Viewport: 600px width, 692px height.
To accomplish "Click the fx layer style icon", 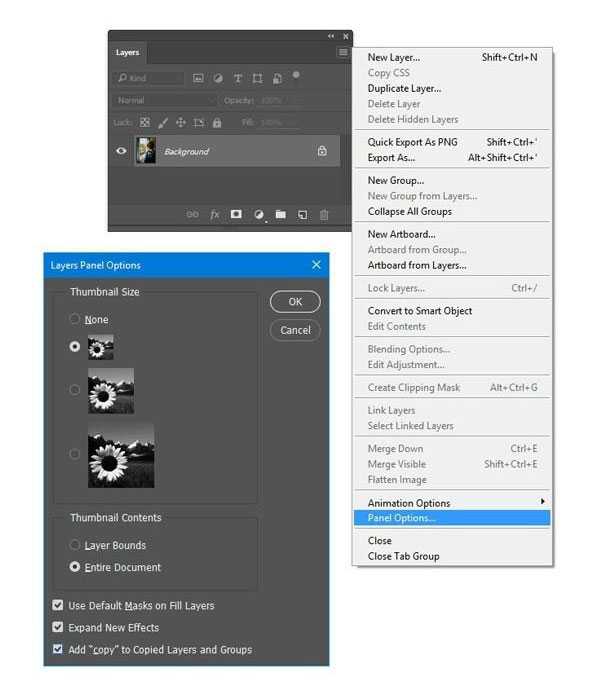I will coord(214,214).
